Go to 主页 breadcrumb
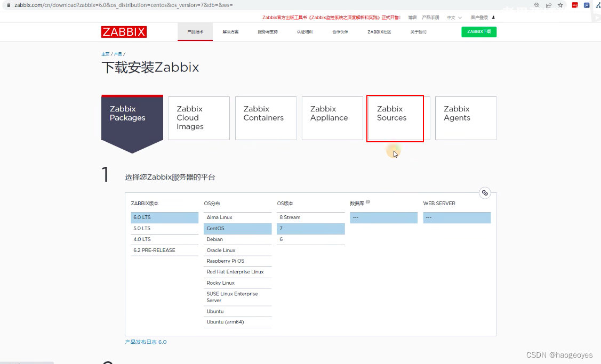Viewport: 601px width, 364px height. (106, 54)
